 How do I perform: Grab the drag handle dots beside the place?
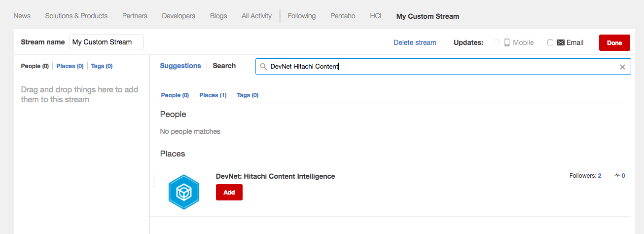coord(154,182)
